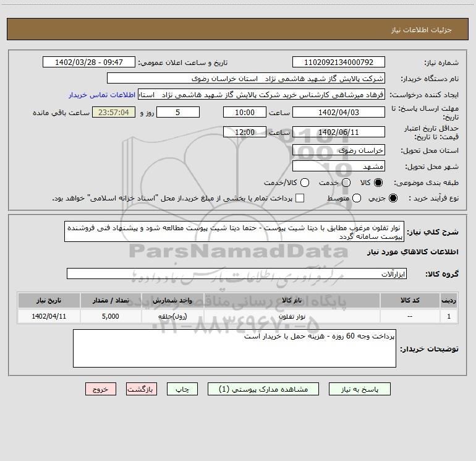Select the متوسط purchase type radio
The height and width of the screenshot is (461, 476).
pyautogui.click(x=357, y=199)
